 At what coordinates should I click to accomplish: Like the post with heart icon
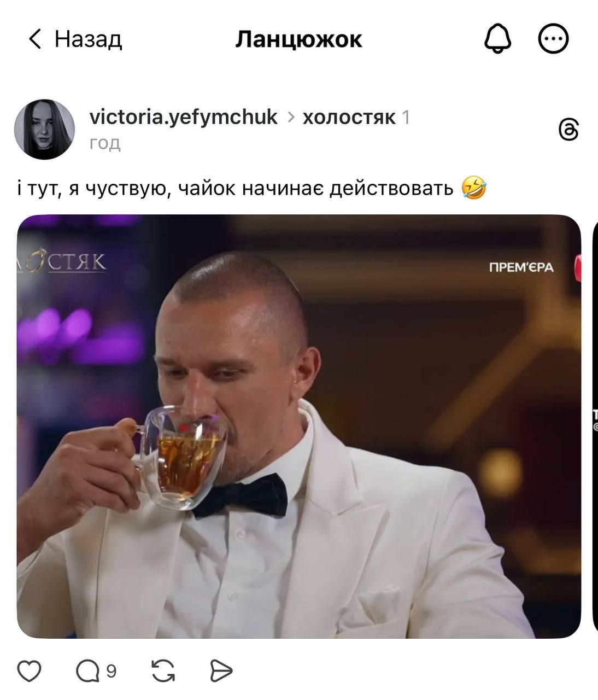pyautogui.click(x=30, y=670)
